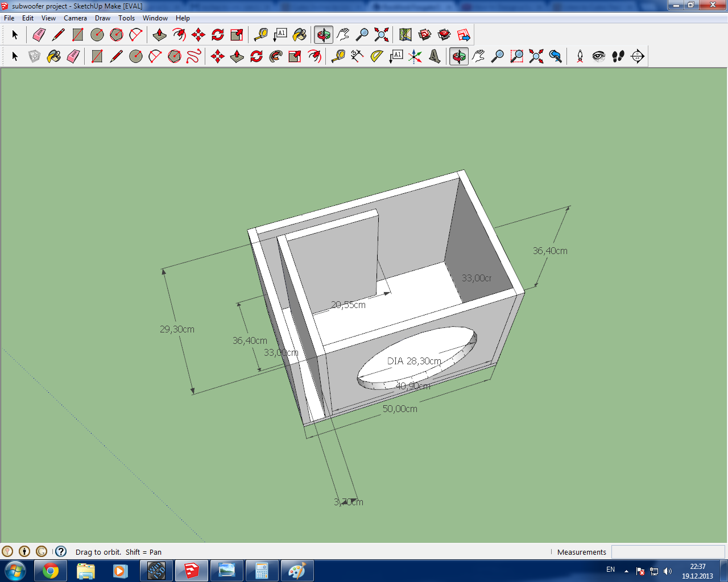The image size is (728, 582).
Task: Choose the Position Camera tool
Action: (x=580, y=56)
